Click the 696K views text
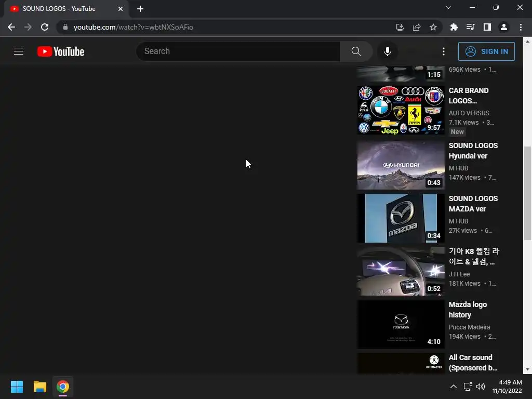 tap(464, 70)
